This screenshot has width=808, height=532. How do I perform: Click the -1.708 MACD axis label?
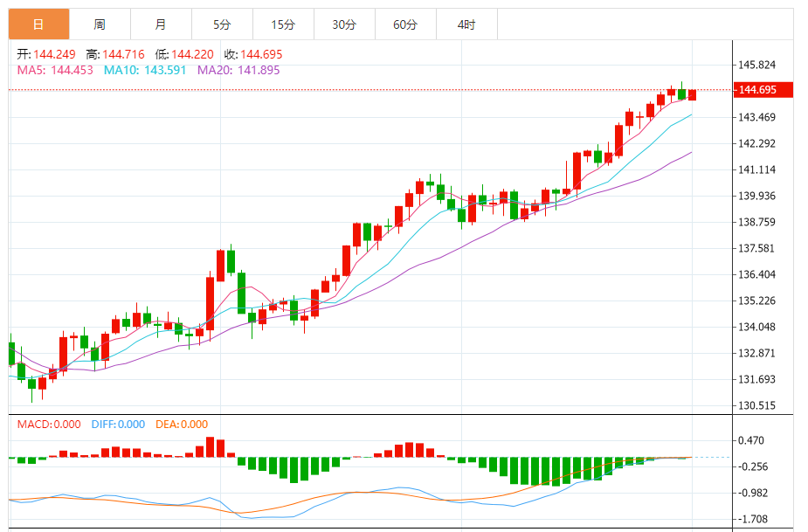coord(753,519)
